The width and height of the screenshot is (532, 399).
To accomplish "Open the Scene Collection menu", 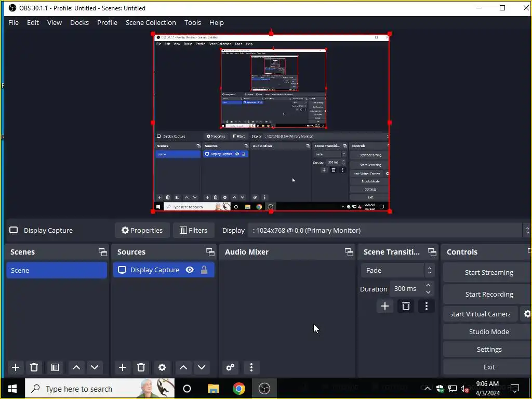I will 151,22.
